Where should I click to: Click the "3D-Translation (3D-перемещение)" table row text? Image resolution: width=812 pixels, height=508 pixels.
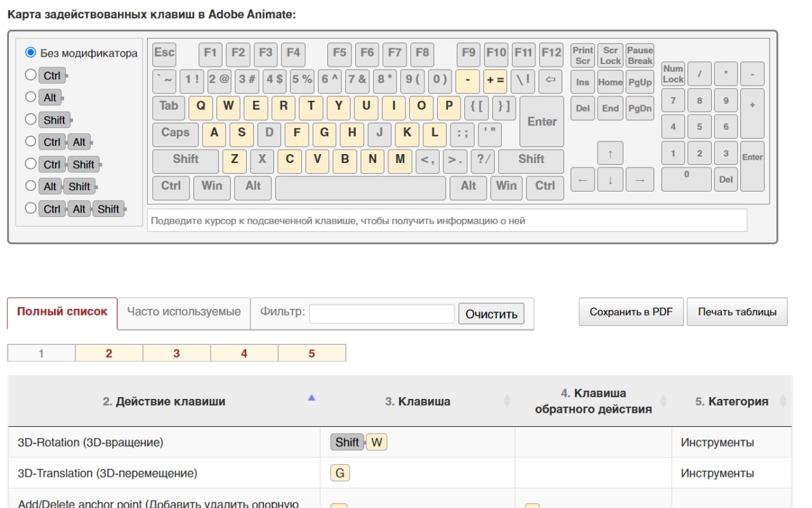[x=107, y=474]
